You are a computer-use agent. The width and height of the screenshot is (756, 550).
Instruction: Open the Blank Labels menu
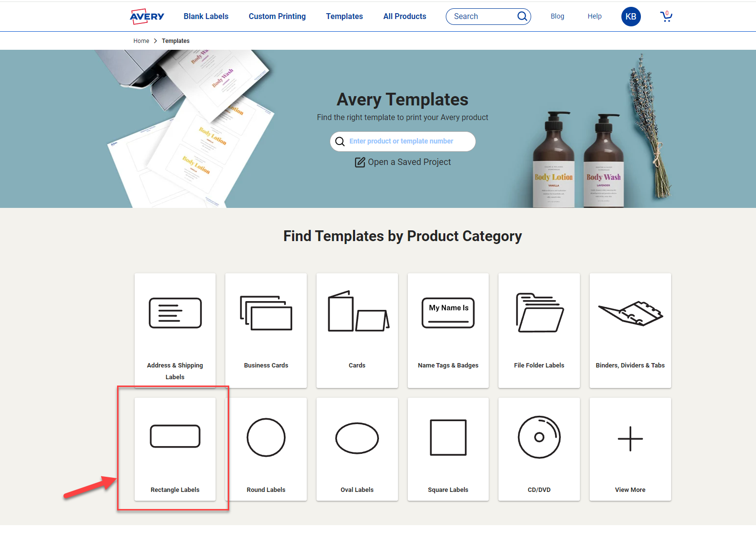[206, 17]
